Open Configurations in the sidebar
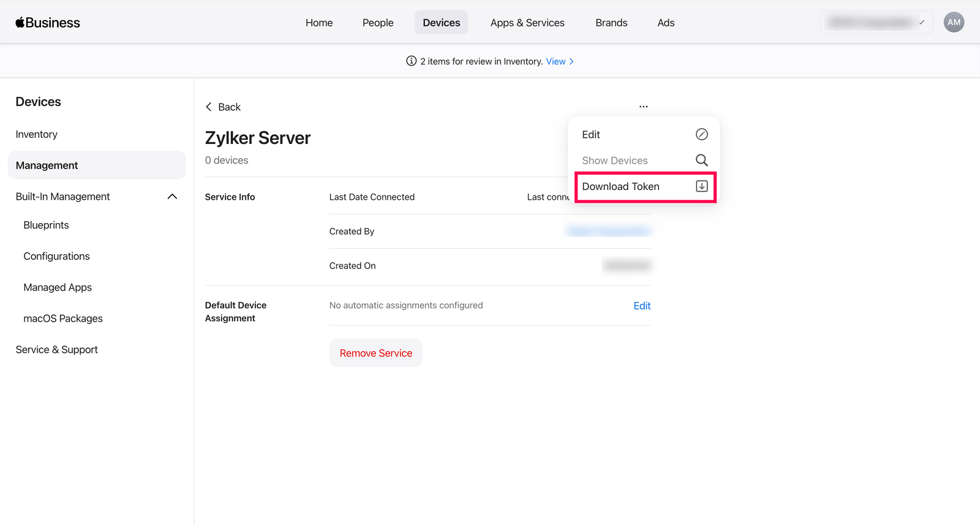 pyautogui.click(x=57, y=256)
